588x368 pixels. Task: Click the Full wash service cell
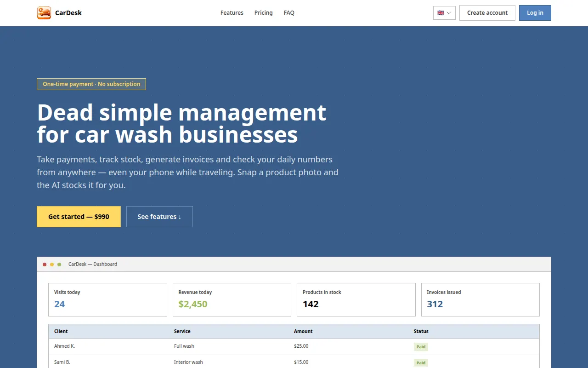[x=184, y=346]
